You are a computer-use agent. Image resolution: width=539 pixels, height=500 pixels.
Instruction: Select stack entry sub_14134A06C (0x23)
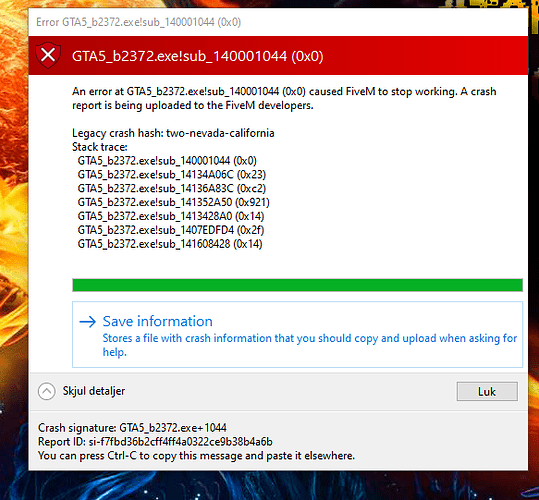(172, 175)
